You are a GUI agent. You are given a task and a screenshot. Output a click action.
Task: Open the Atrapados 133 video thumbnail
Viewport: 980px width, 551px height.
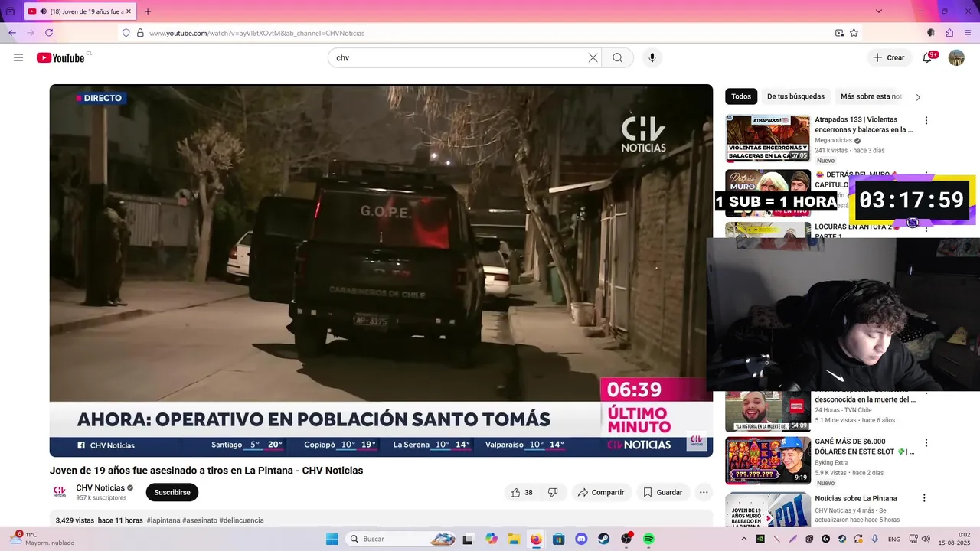tap(768, 139)
